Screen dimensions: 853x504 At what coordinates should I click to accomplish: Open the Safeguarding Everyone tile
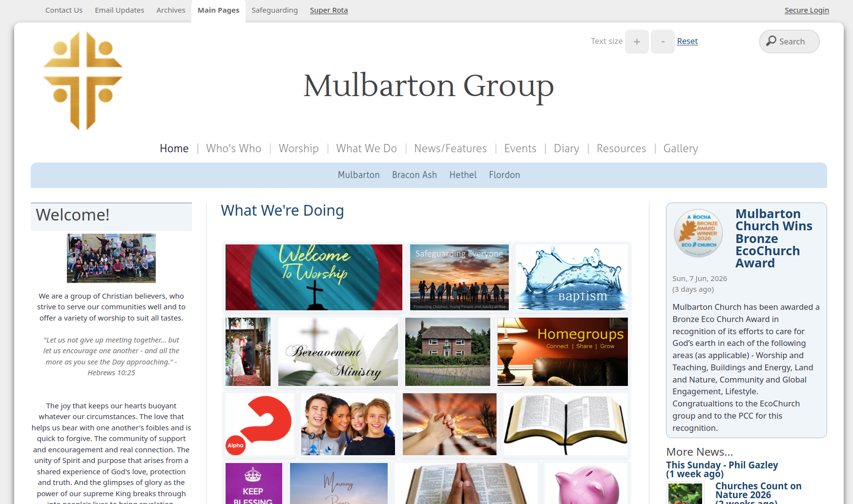point(459,278)
